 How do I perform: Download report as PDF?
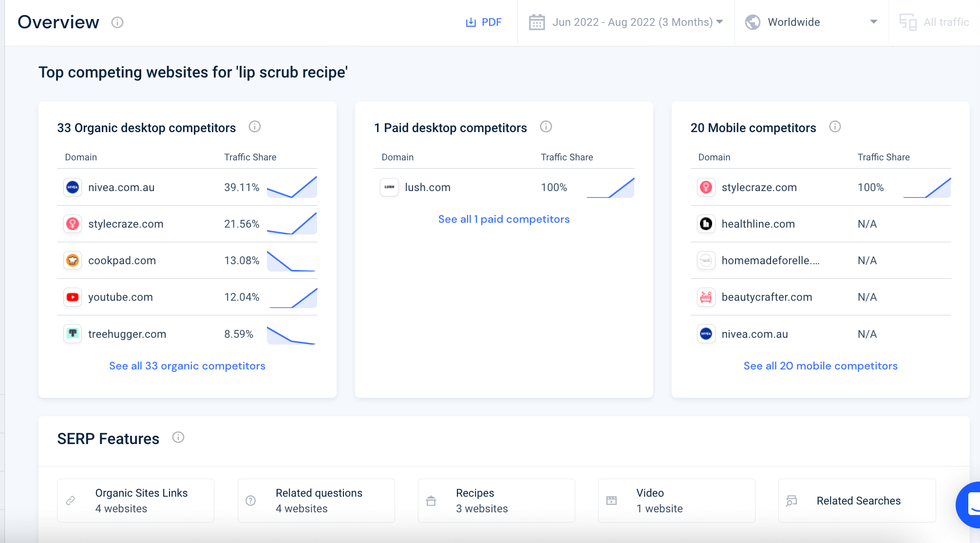[484, 22]
